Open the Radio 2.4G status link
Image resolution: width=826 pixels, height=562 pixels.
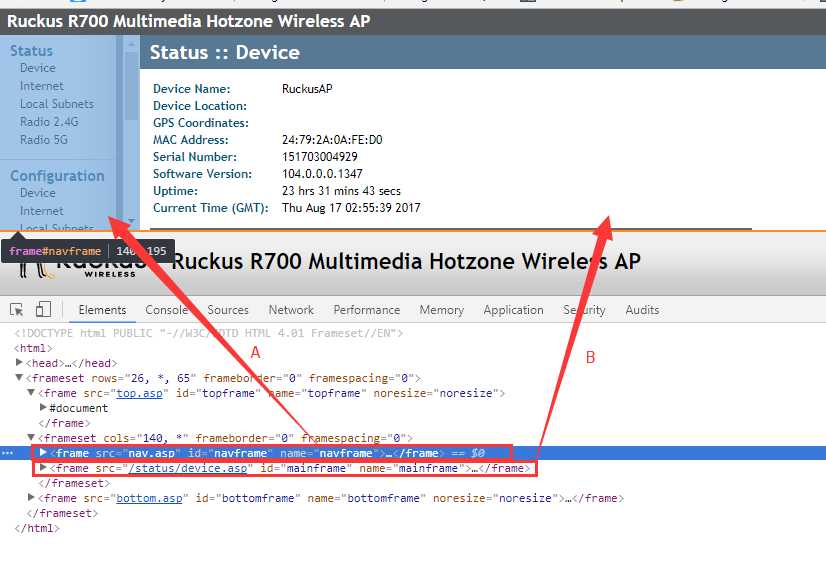pyautogui.click(x=49, y=122)
